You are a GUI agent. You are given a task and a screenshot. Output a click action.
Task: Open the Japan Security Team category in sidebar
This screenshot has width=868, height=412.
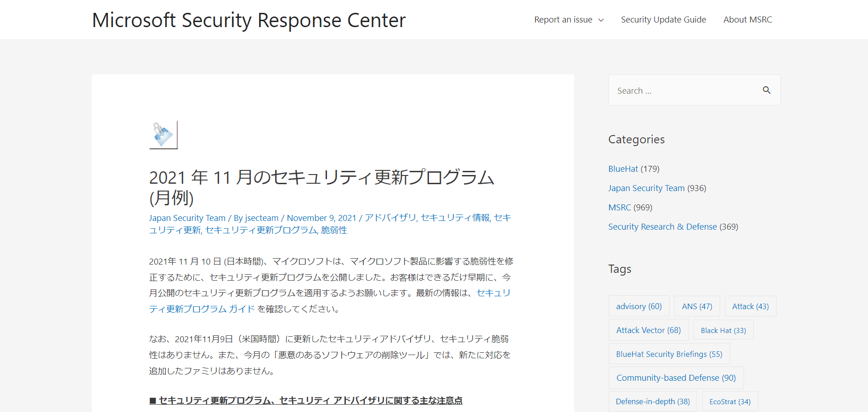[x=646, y=188]
